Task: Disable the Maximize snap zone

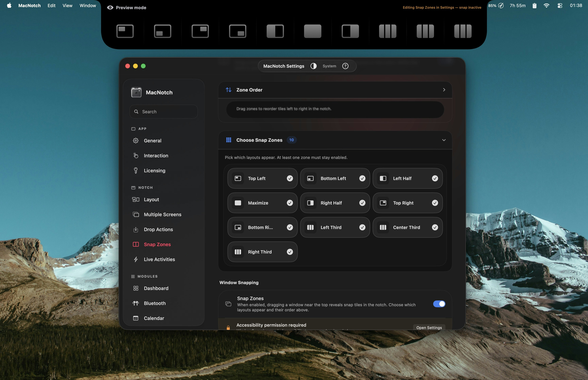Action: 290,203
